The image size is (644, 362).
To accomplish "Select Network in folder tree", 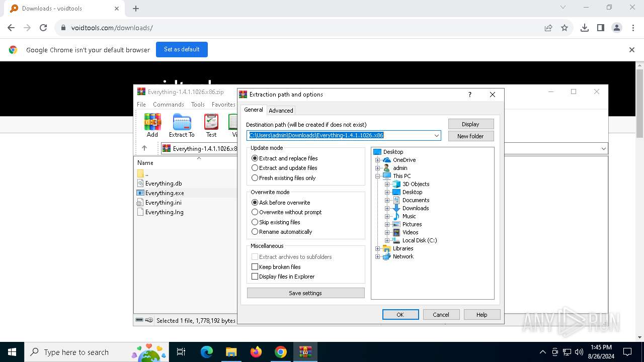I will click(403, 256).
